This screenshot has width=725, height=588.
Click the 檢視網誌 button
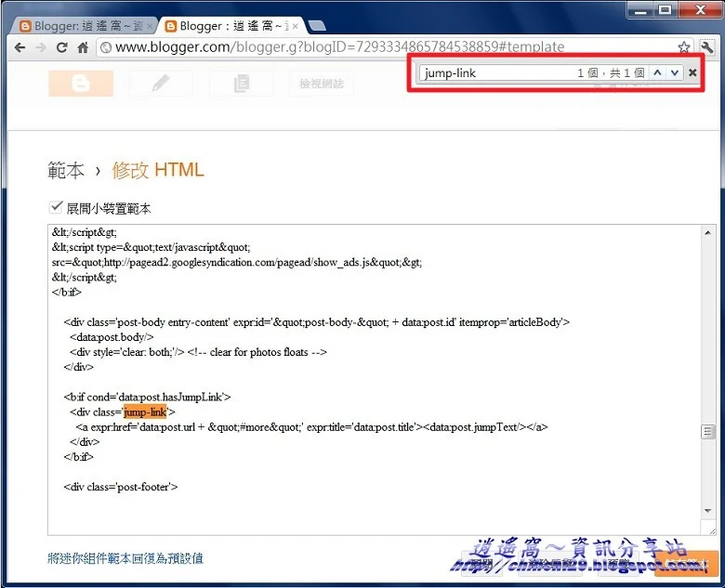[x=322, y=84]
